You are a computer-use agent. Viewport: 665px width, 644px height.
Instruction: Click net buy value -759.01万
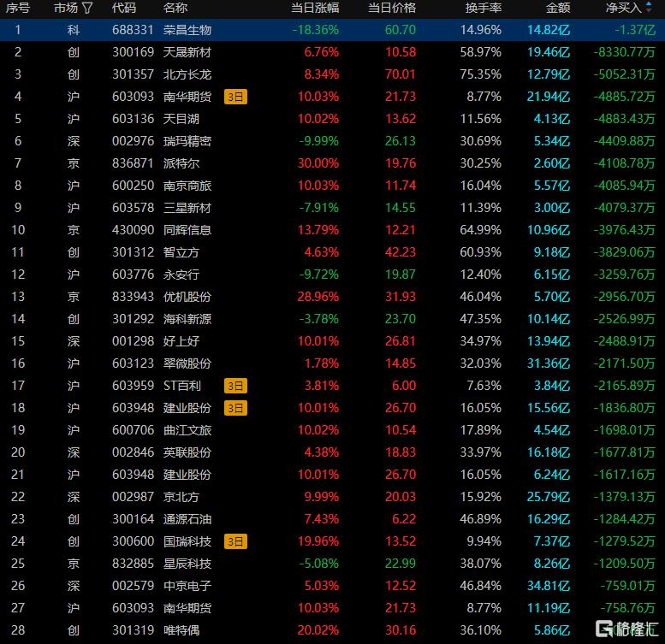627,586
